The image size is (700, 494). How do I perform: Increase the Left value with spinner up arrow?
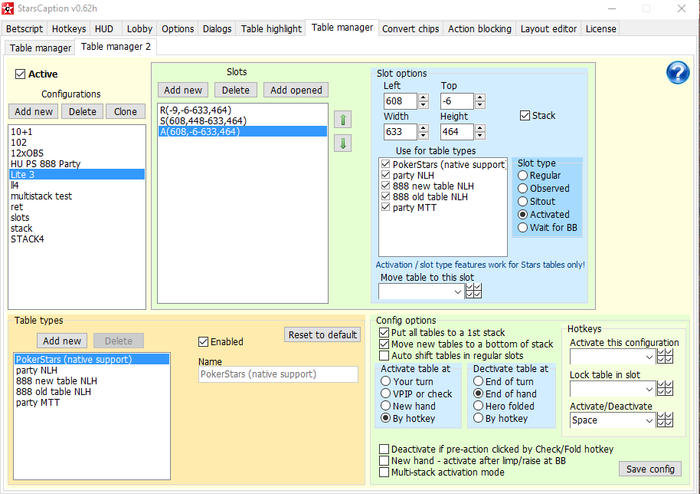pos(423,97)
